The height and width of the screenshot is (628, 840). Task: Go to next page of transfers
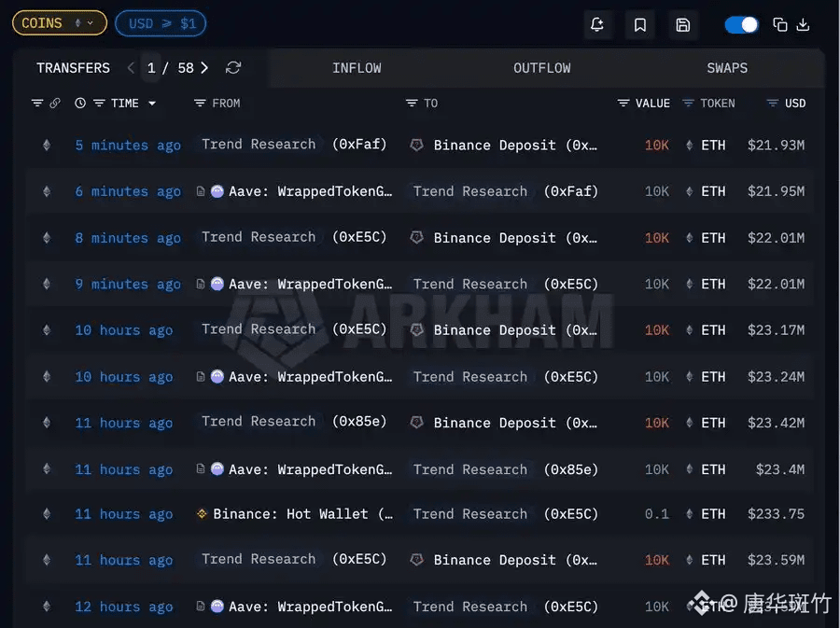point(204,68)
